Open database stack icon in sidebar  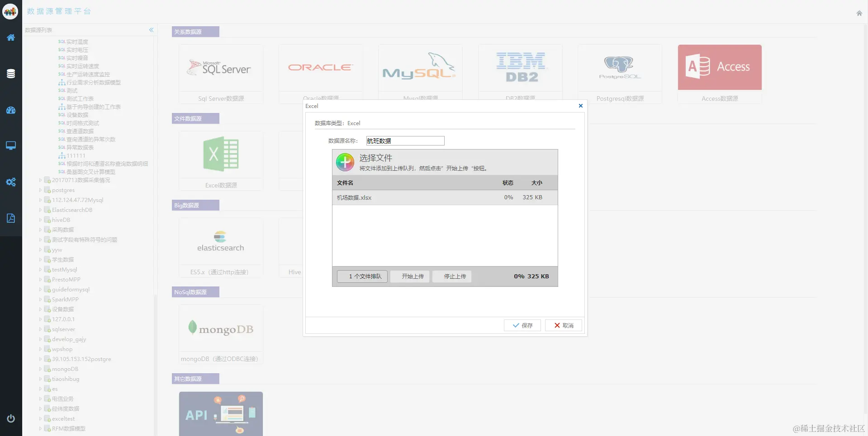point(11,74)
